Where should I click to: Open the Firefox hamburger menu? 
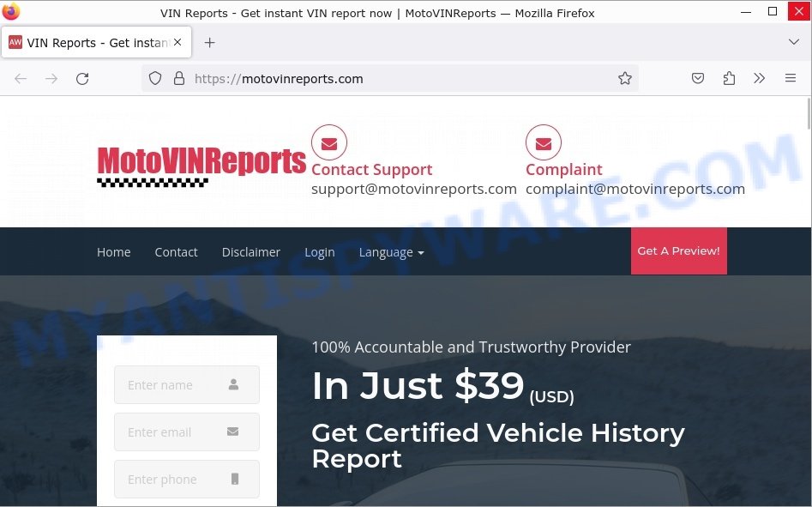pos(791,79)
